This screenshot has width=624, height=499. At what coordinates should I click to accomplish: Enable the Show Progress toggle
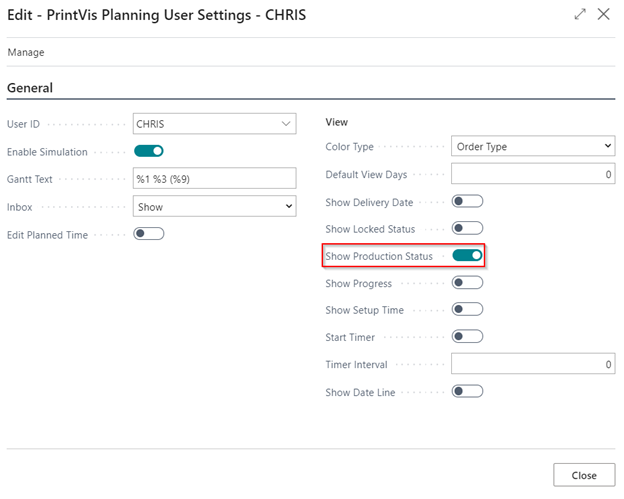[468, 283]
